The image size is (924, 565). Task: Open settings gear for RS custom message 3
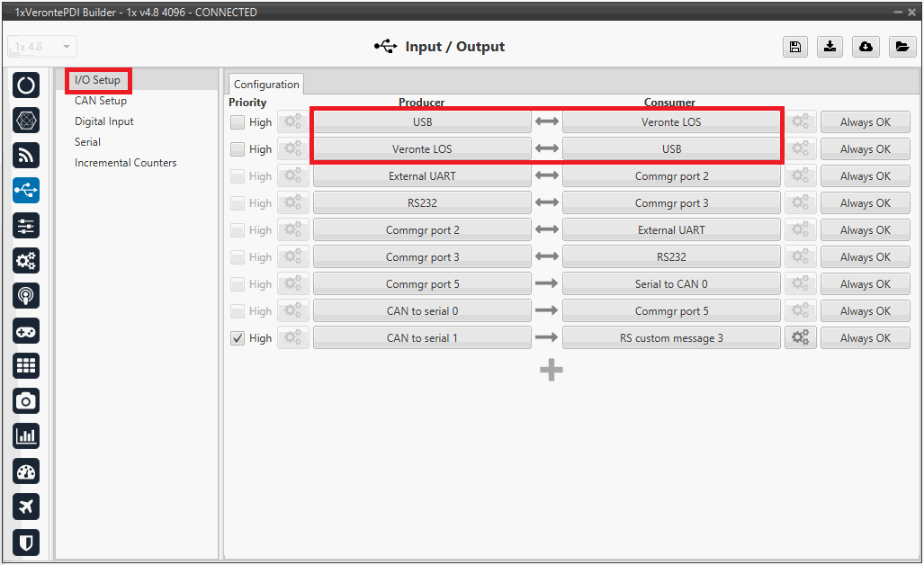click(x=800, y=338)
